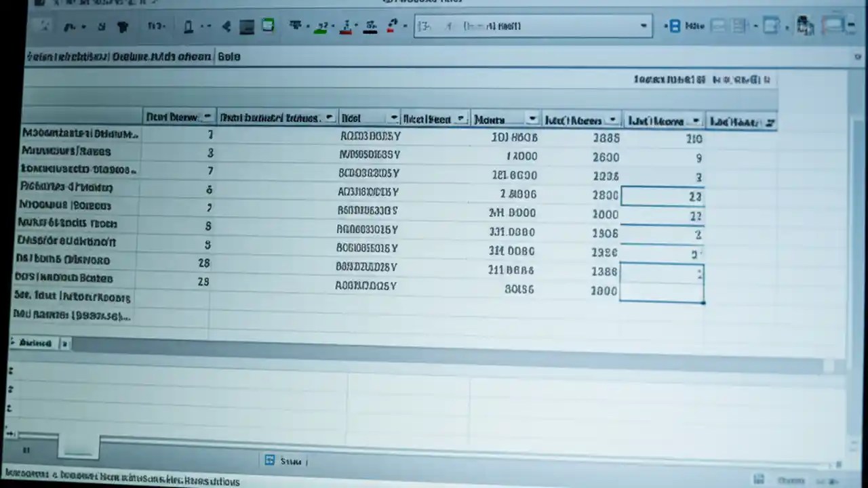This screenshot has height=488, width=868.
Task: Click the Save icon near the window top
Action: click(102, 26)
